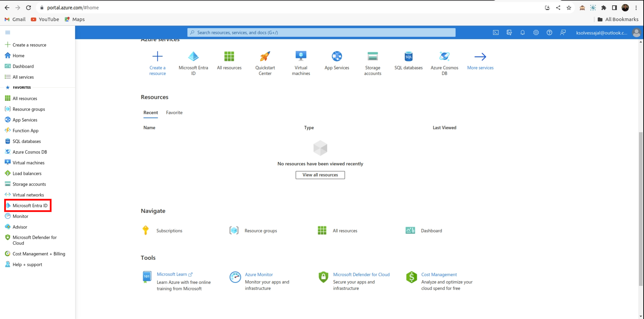The image size is (644, 319).
Task: Open Azure Cosmos DB service icon
Action: click(x=444, y=56)
